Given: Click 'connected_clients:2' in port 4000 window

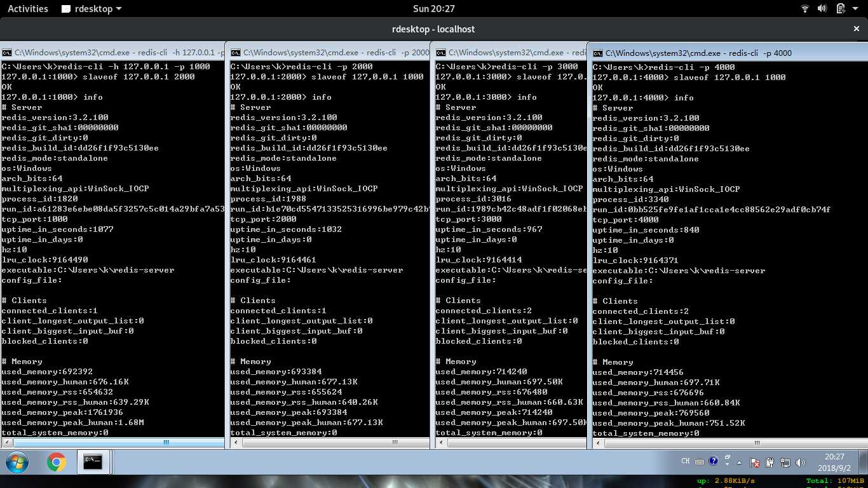Looking at the screenshot, I should point(641,311).
